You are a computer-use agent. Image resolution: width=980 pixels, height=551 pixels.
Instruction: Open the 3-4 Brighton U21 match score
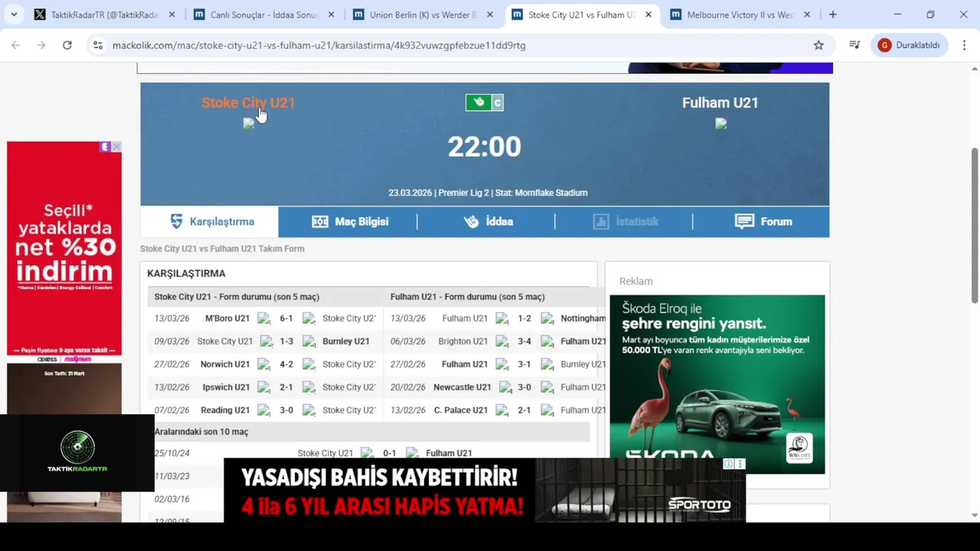point(524,341)
